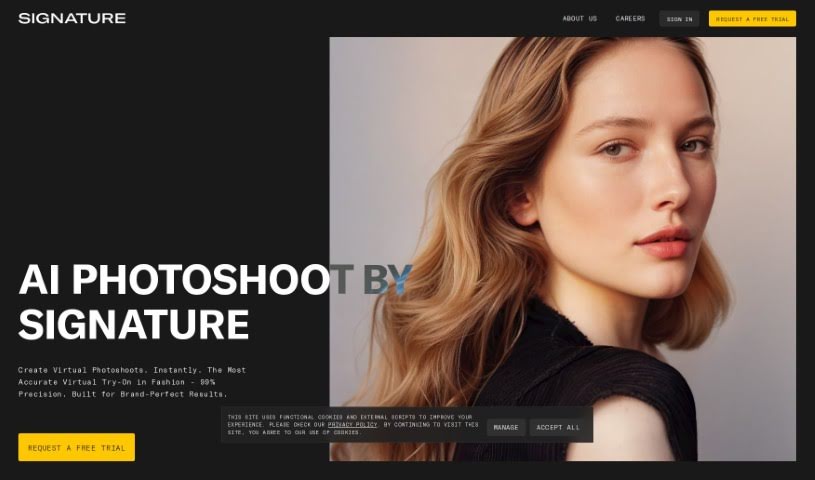Open the About Us page

(580, 19)
